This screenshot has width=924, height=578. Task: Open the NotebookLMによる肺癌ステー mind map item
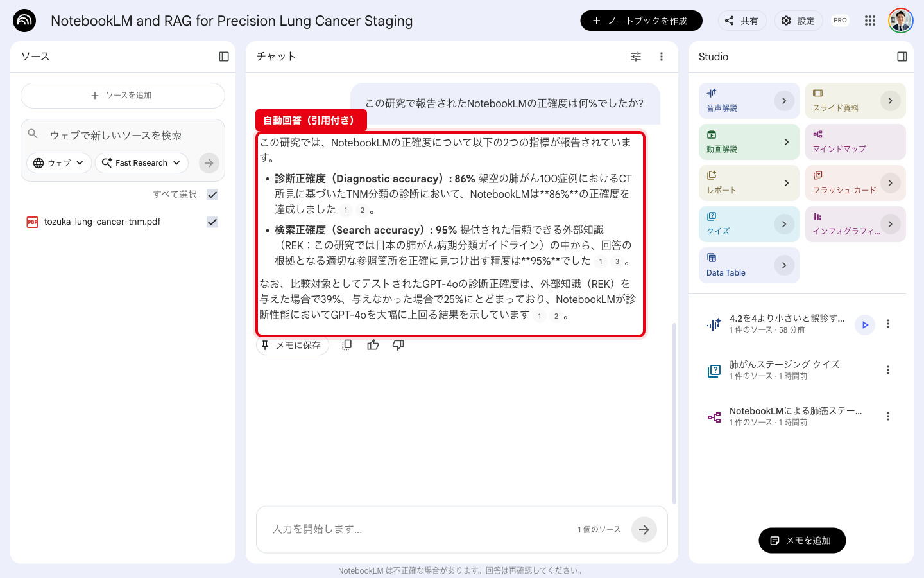click(x=796, y=416)
